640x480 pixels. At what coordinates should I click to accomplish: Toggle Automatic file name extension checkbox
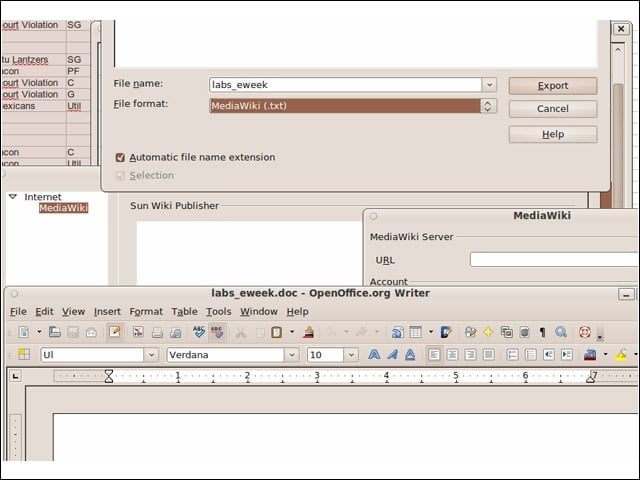point(120,158)
